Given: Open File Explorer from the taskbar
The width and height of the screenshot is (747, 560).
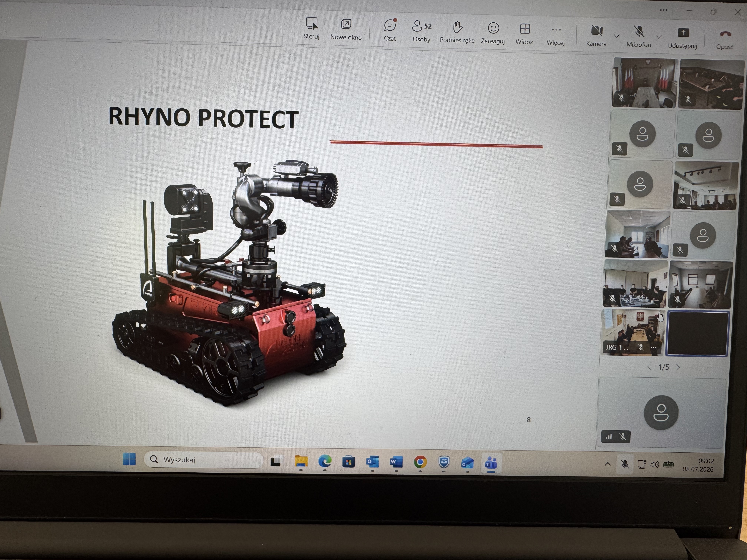Looking at the screenshot, I should pos(301,461).
